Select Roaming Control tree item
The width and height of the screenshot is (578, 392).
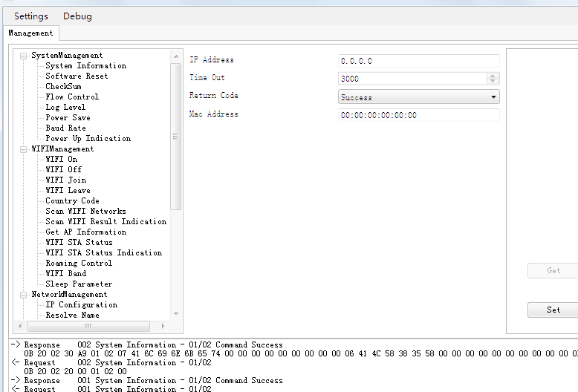(x=79, y=263)
